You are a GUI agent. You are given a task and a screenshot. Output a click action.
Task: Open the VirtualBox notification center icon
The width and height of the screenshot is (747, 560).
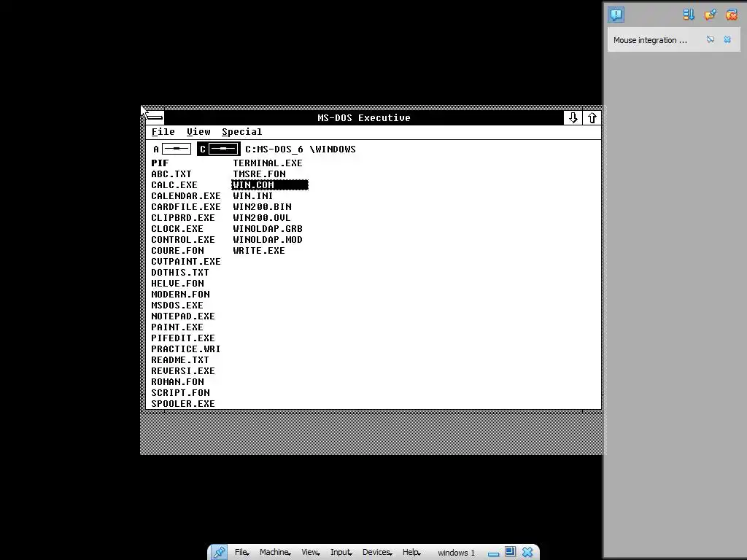(616, 15)
